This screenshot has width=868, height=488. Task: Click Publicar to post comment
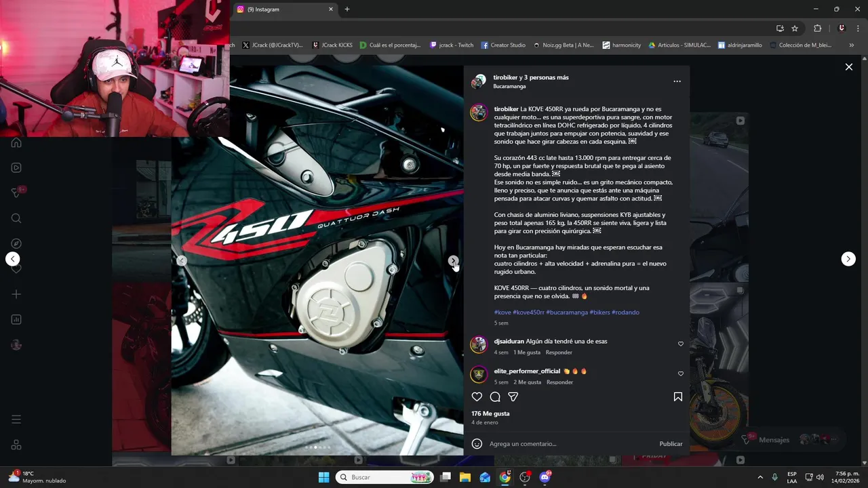[x=671, y=444]
